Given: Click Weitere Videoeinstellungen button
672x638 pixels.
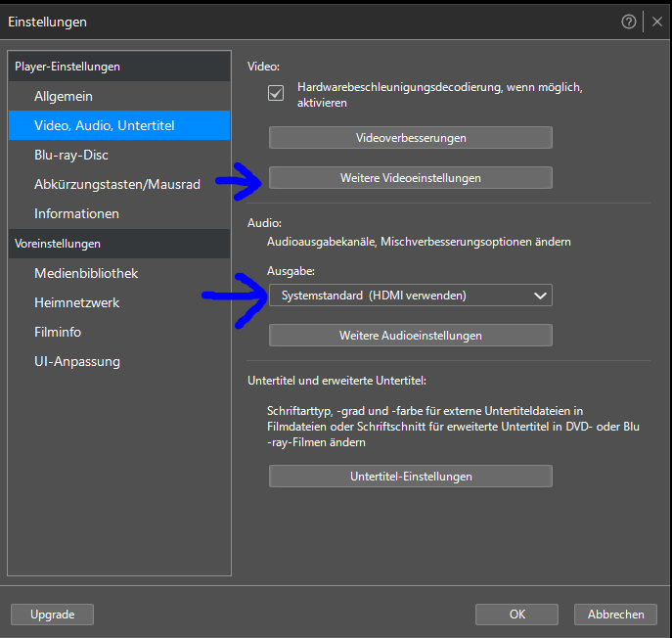Looking at the screenshot, I should [411, 177].
